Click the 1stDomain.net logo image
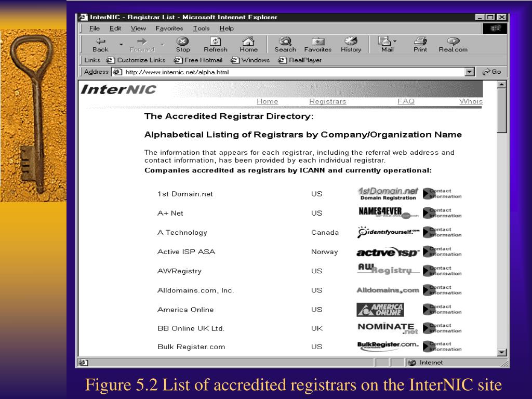The width and height of the screenshot is (532, 399). click(x=388, y=194)
